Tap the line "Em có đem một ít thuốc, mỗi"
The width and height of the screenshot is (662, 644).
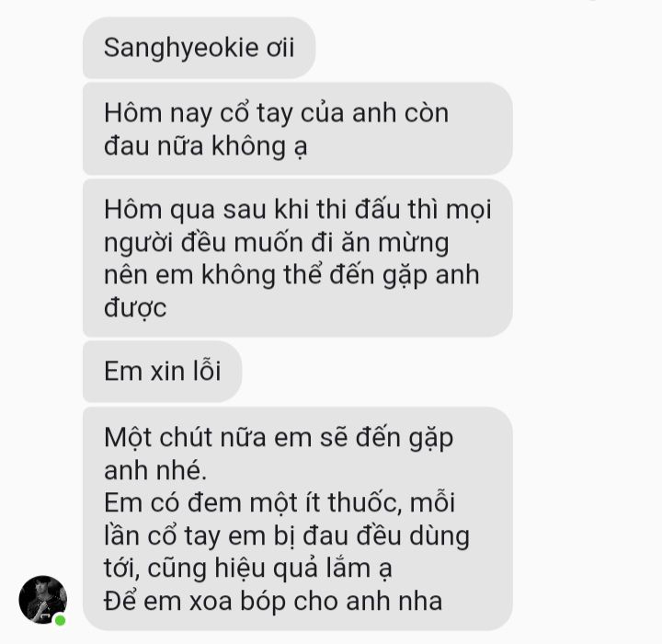click(280, 502)
